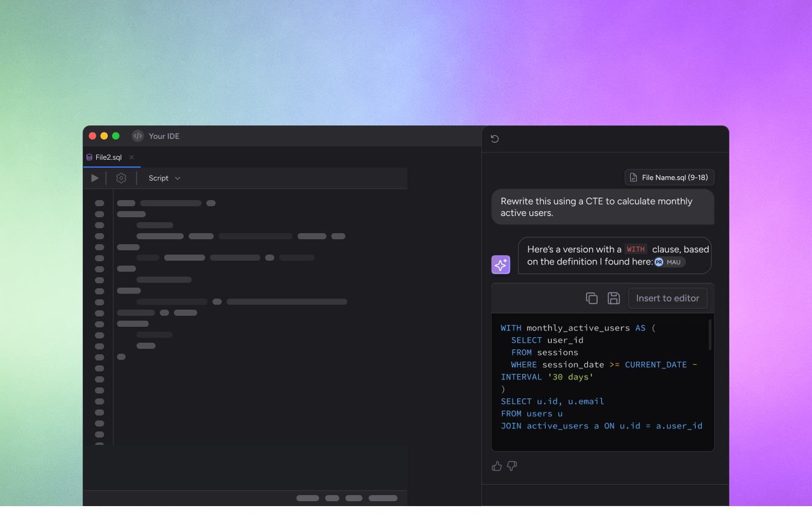The image size is (812, 522).
Task: Click the green maximize window button
Action: click(x=116, y=136)
